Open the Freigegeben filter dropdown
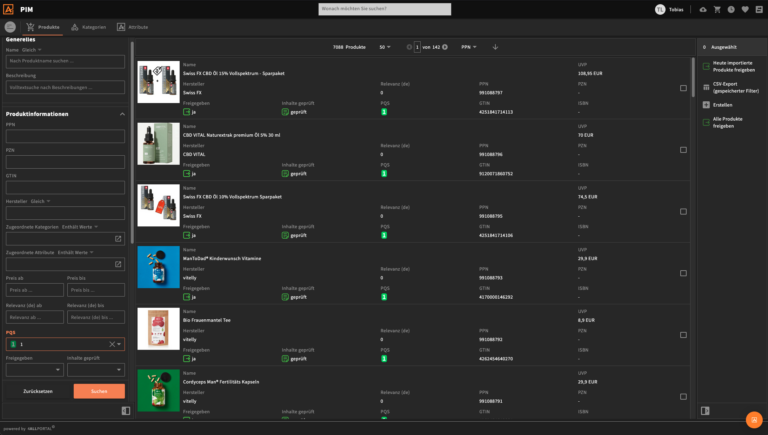This screenshot has height=435, width=768. (34, 370)
